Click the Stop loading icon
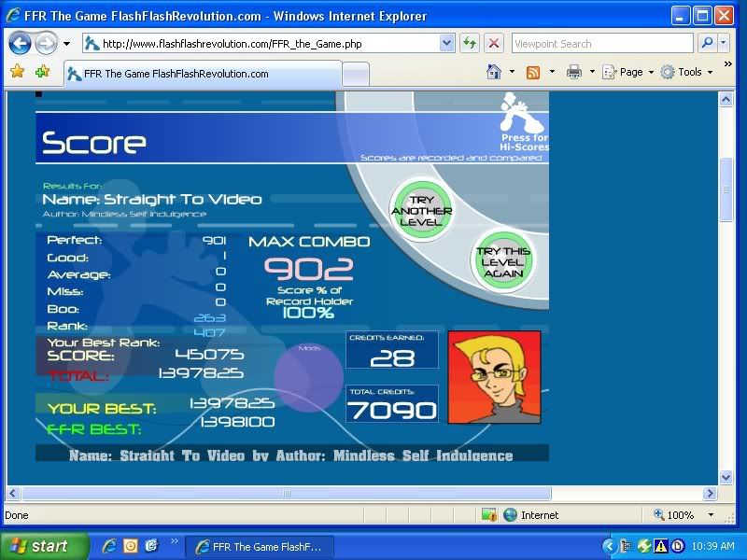Screen dimensions: 747x560 494,44
